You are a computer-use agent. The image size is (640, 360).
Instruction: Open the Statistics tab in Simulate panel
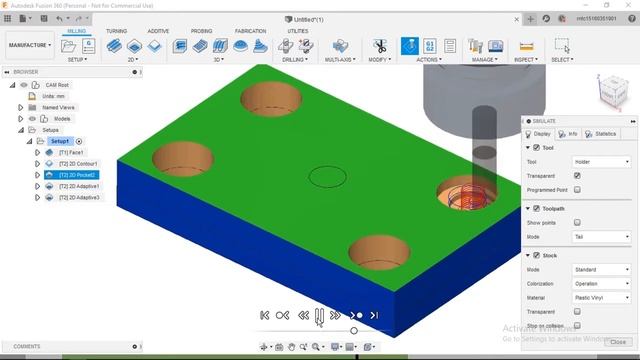point(601,134)
